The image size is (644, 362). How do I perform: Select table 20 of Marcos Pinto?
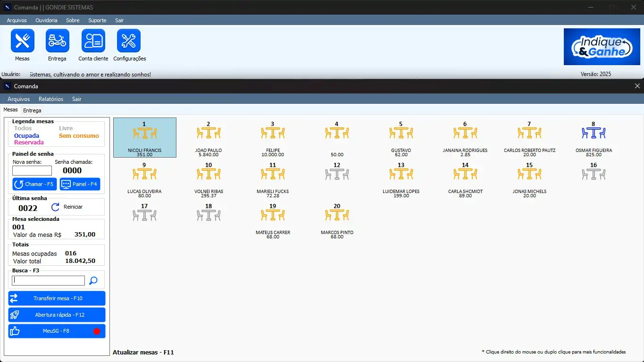click(336, 215)
